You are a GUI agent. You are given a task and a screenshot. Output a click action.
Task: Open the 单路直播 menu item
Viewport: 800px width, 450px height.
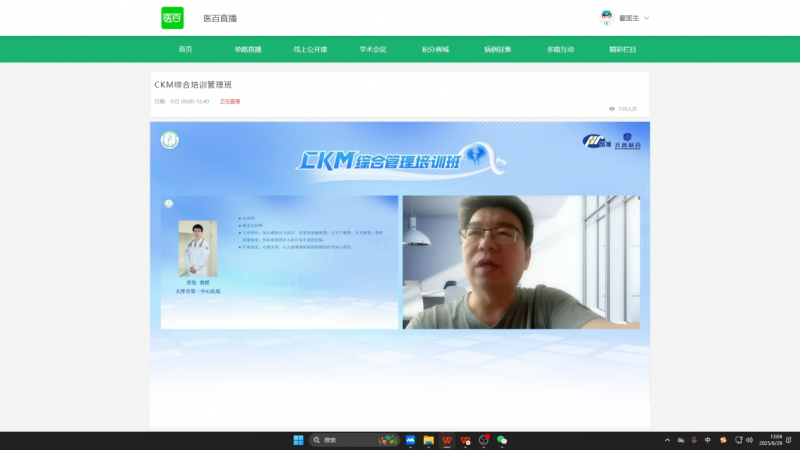click(x=248, y=49)
